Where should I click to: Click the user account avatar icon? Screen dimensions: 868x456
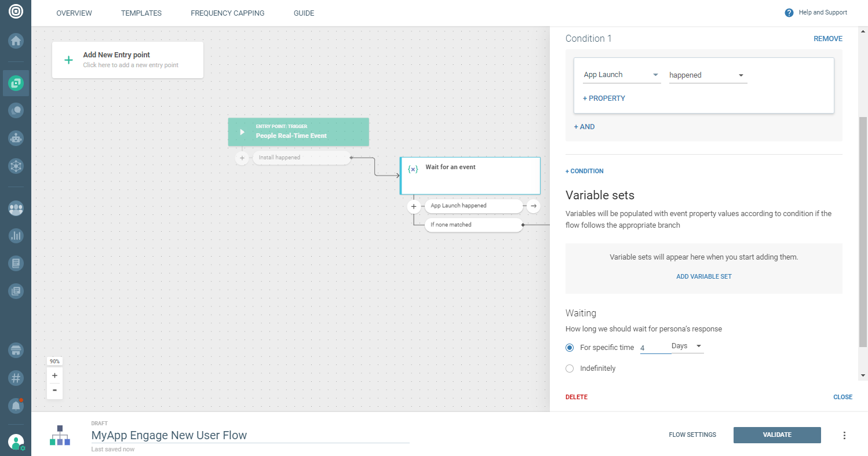pyautogui.click(x=16, y=442)
